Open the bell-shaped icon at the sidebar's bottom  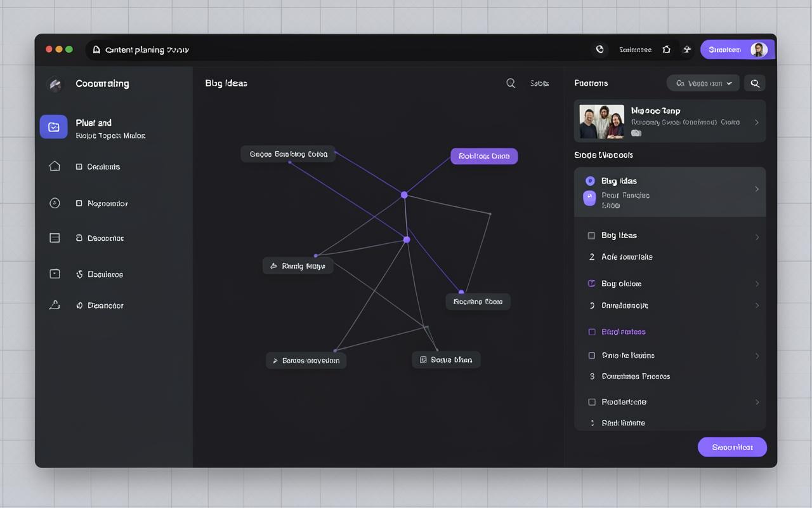click(x=55, y=305)
